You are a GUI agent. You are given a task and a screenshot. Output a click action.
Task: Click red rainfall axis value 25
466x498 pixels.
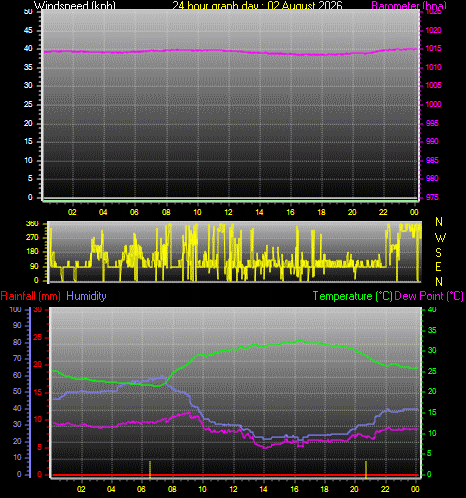(38, 337)
